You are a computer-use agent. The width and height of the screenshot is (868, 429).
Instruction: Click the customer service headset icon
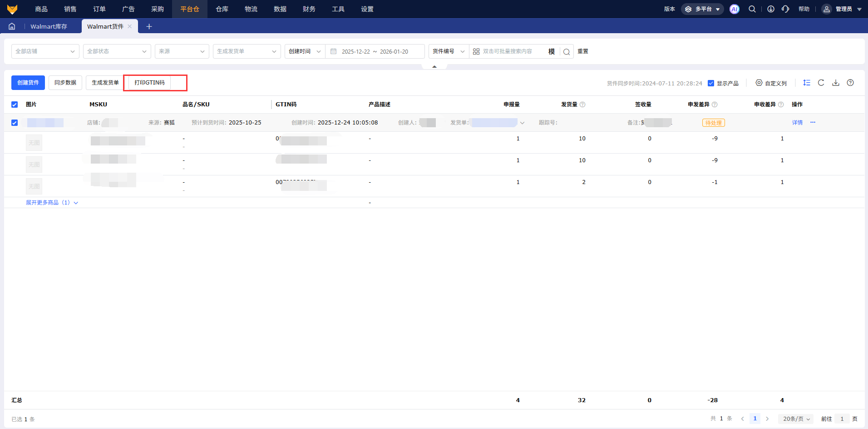click(785, 9)
